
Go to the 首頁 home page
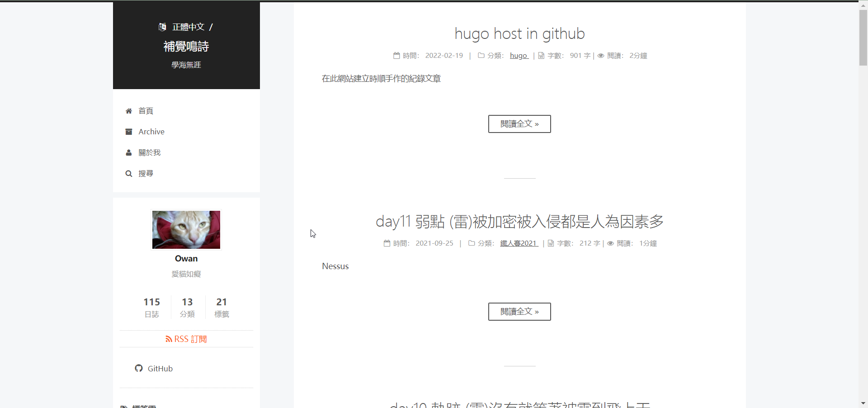coord(146,111)
